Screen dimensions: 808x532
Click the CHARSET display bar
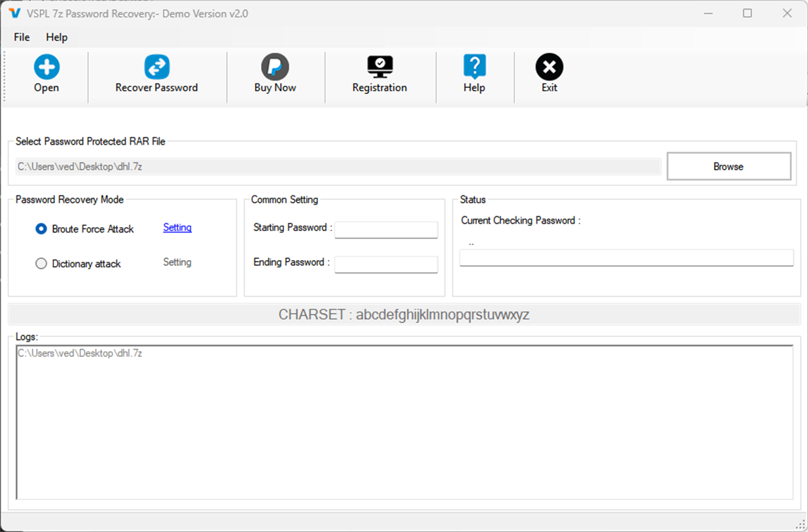pyautogui.click(x=404, y=314)
